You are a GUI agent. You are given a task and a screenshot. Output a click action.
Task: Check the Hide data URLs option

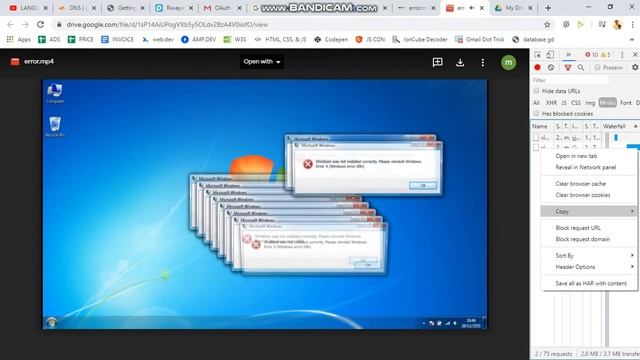tap(536, 91)
